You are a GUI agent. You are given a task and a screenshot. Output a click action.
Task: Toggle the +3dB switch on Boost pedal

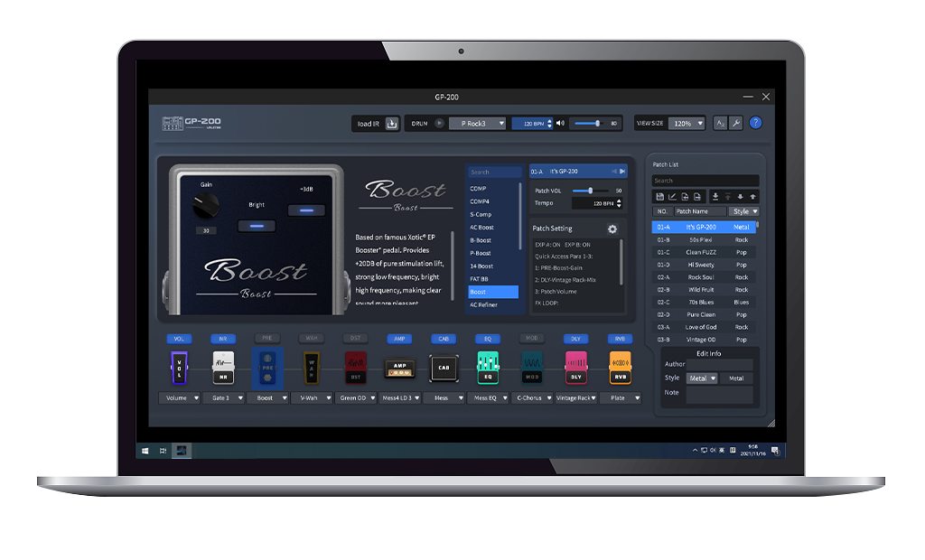pyautogui.click(x=305, y=210)
